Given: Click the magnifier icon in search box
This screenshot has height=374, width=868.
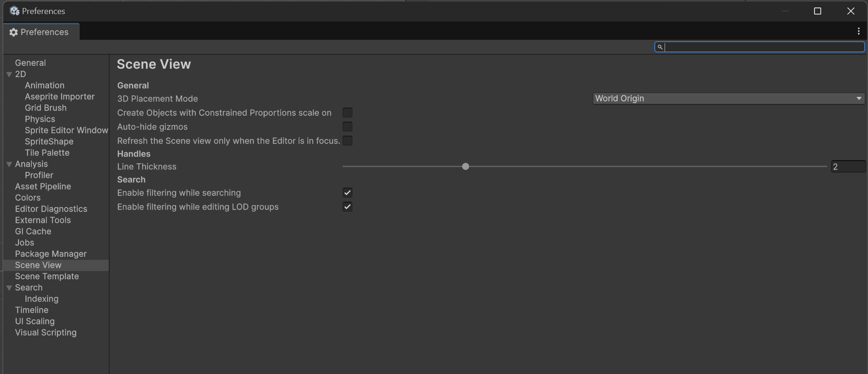Looking at the screenshot, I should 660,47.
